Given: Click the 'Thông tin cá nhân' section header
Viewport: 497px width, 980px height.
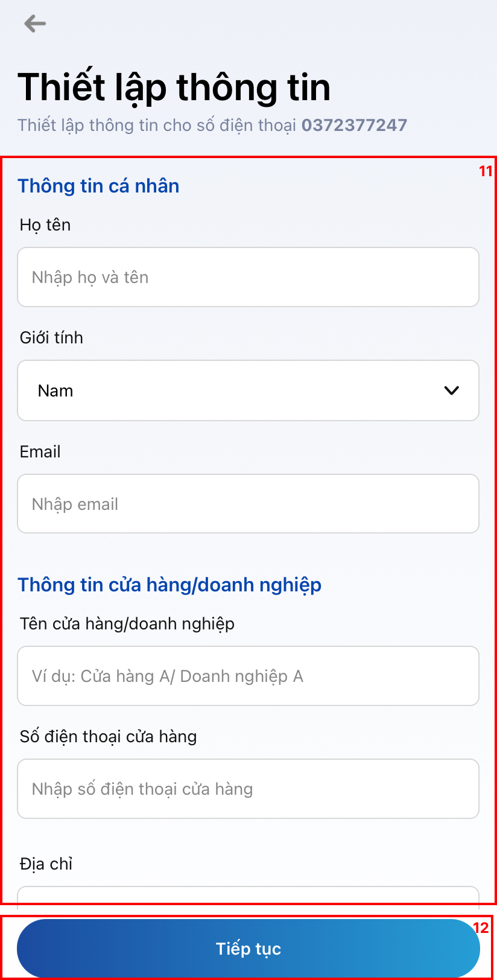Looking at the screenshot, I should pyautogui.click(x=98, y=186).
